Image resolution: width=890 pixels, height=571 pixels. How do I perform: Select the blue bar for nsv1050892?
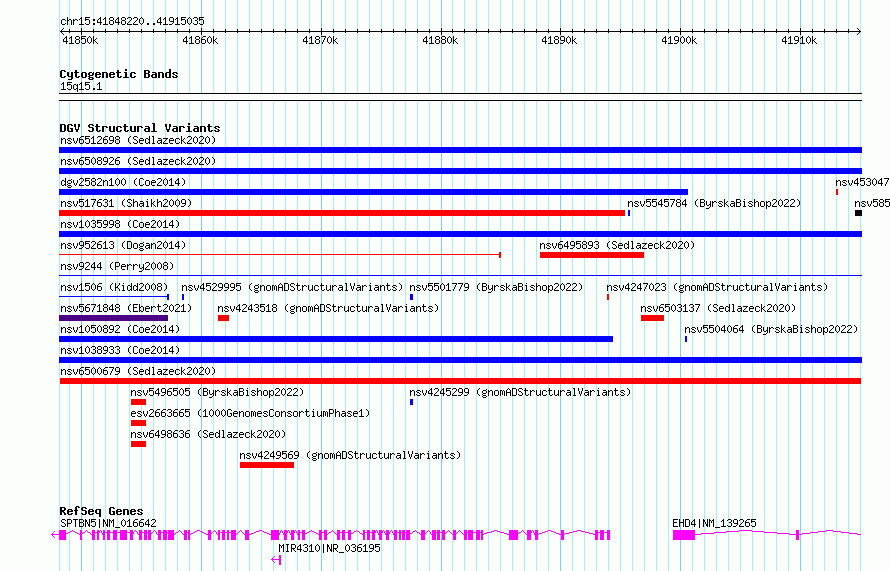(x=336, y=339)
